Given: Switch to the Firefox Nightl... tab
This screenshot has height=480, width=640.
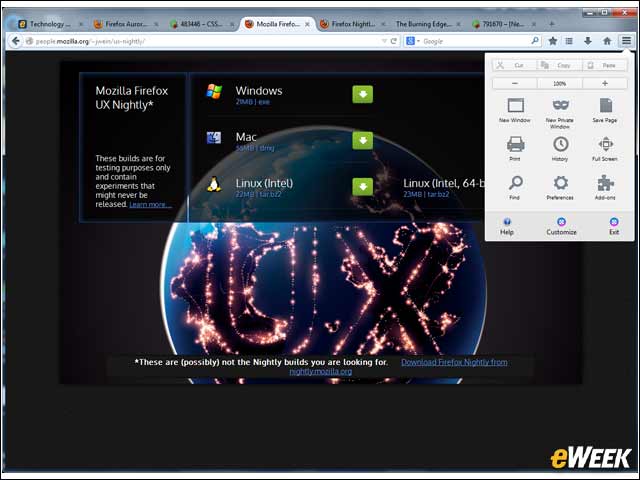Looking at the screenshot, I should coord(353,24).
